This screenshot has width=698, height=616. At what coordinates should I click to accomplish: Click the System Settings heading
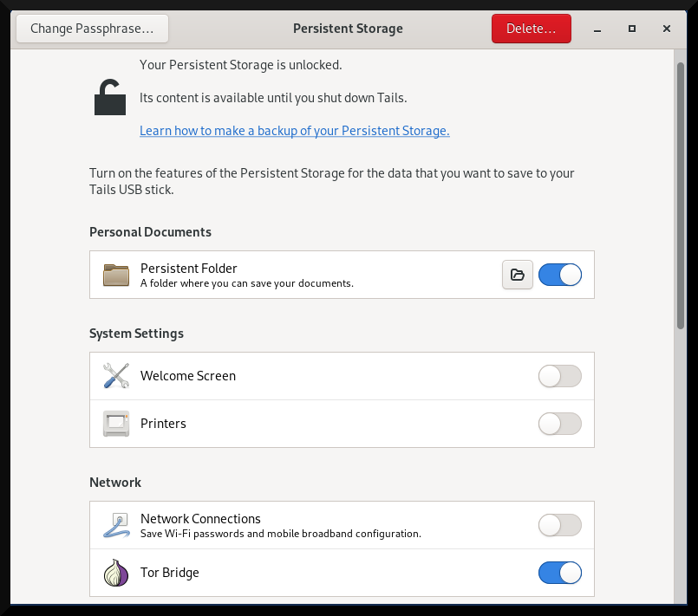pyautogui.click(x=136, y=334)
